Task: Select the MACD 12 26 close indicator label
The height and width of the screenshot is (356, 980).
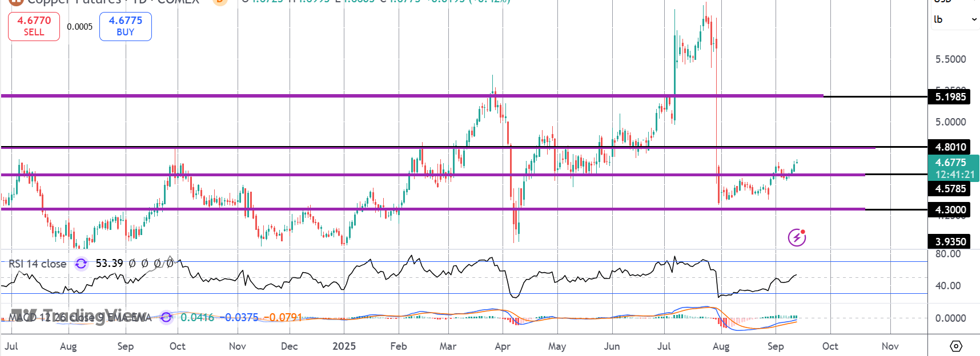Action: click(80, 317)
